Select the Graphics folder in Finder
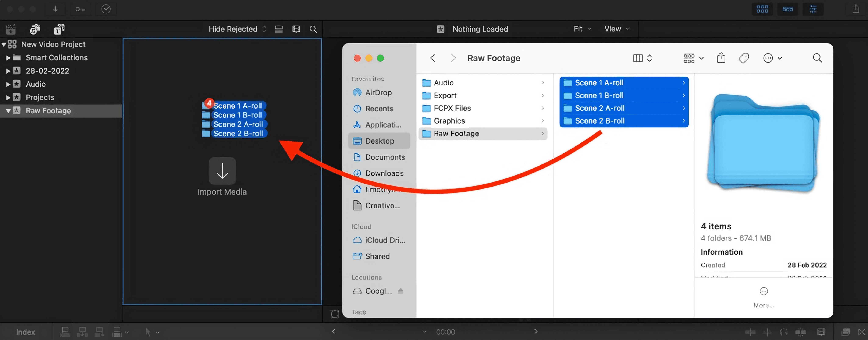Screen dimensions: 868x340 [449, 121]
